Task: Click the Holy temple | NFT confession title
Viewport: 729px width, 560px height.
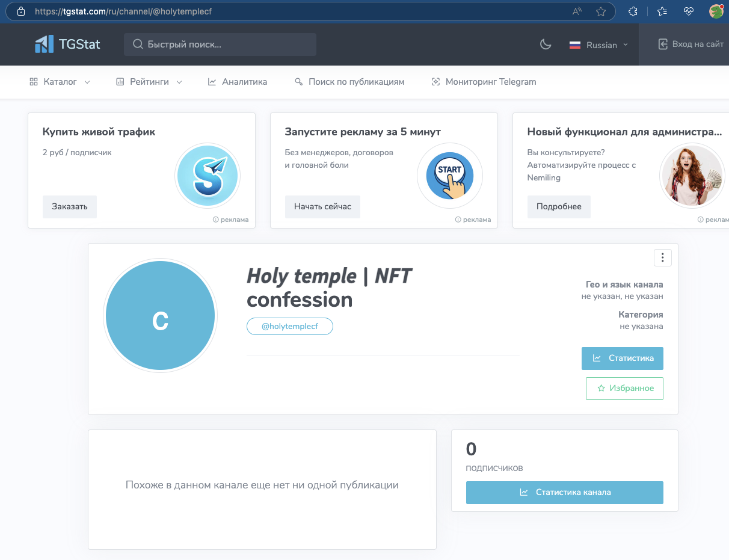Action: (330, 288)
